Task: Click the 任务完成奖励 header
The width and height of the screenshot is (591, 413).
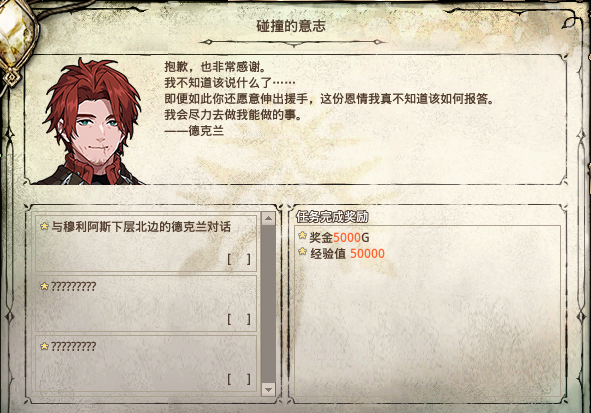Action: [x=332, y=217]
